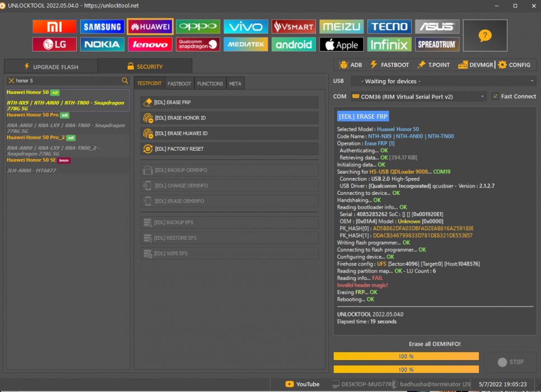Open the FASTBOOT tool in top toolbar

[390, 65]
